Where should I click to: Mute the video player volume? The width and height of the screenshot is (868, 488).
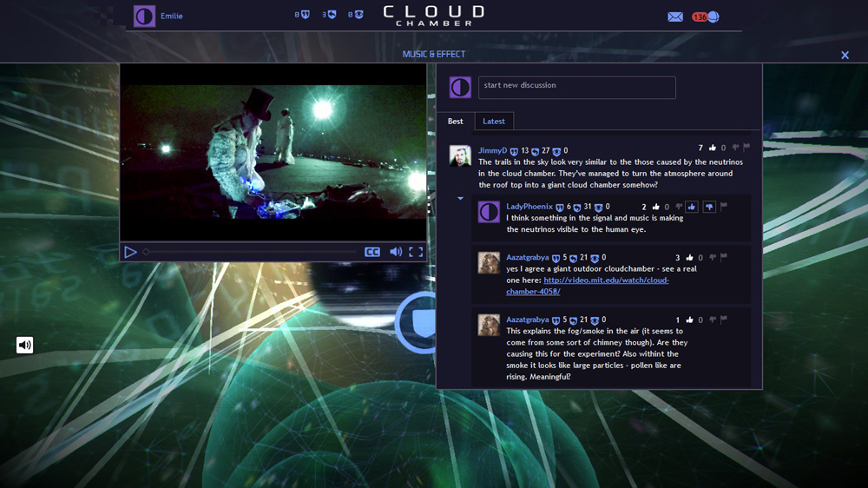[396, 252]
